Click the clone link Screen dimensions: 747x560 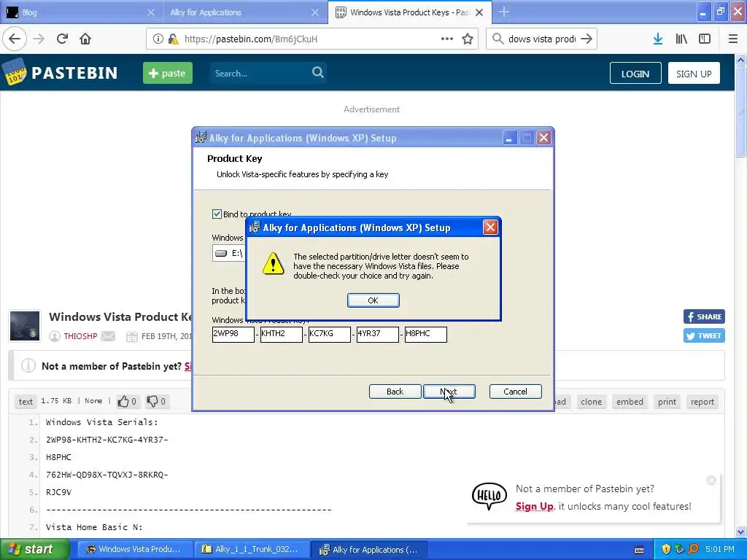[591, 402]
